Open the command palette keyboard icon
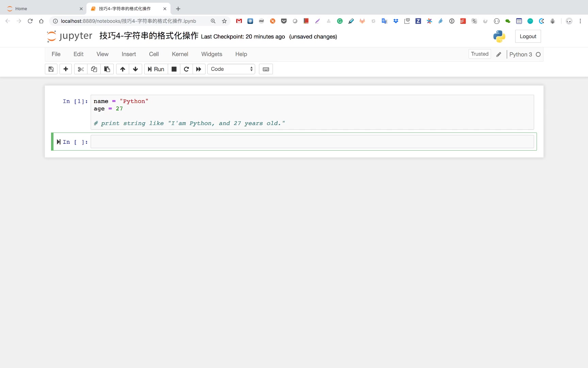 click(x=266, y=69)
